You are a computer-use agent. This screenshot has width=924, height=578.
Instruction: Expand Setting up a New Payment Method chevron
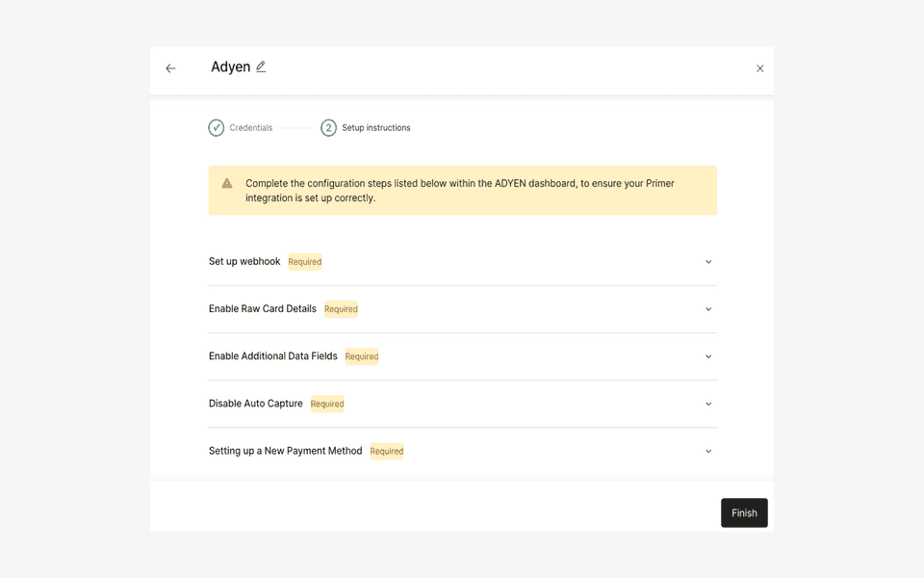coord(708,451)
